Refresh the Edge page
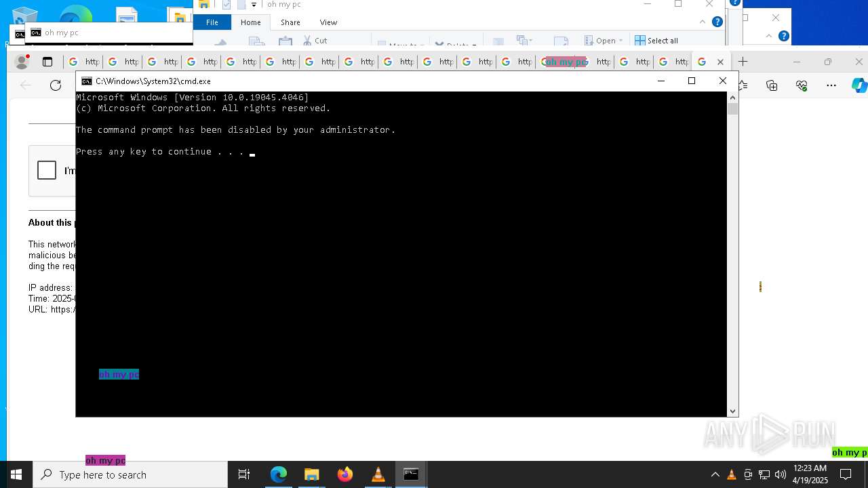 56,85
